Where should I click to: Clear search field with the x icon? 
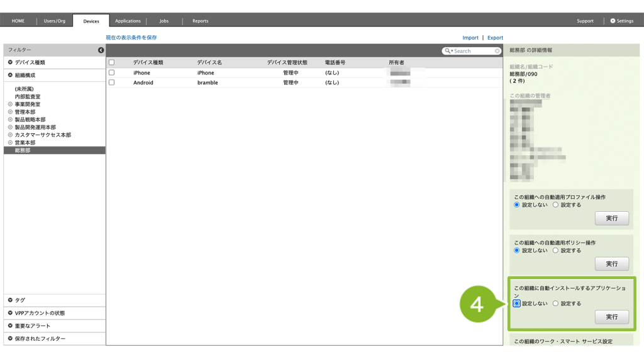tap(497, 51)
